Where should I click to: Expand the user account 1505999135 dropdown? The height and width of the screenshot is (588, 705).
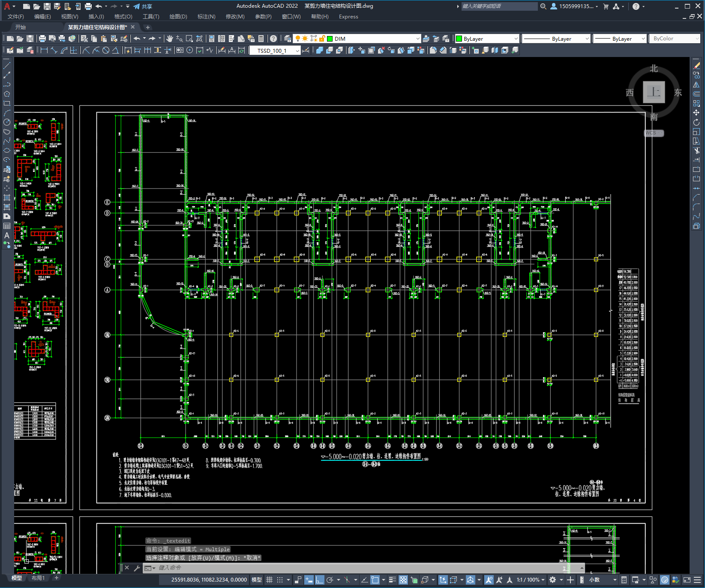point(597,6)
